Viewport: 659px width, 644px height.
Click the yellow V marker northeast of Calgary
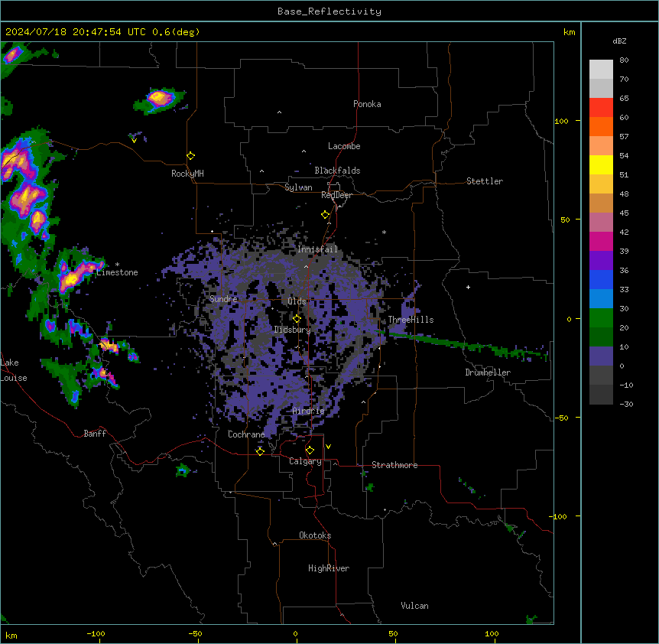pos(328,447)
